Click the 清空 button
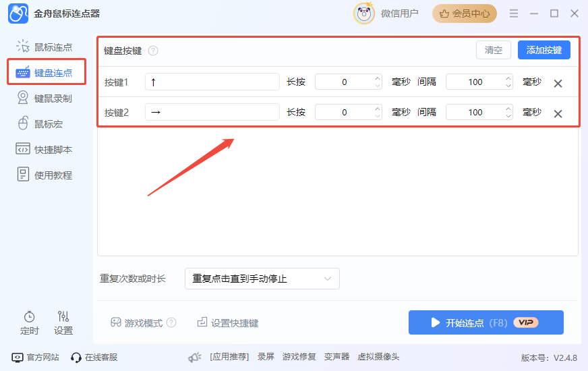The image size is (588, 371). click(x=493, y=50)
